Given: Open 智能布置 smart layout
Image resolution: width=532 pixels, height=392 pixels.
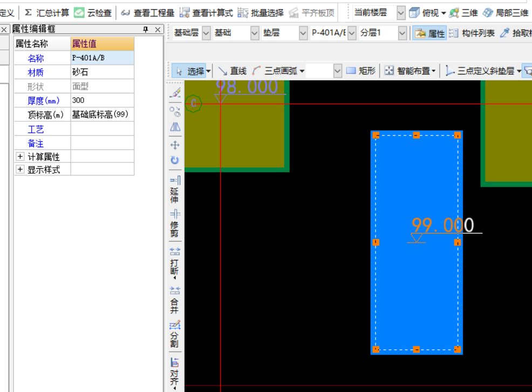Looking at the screenshot, I should (x=407, y=71).
